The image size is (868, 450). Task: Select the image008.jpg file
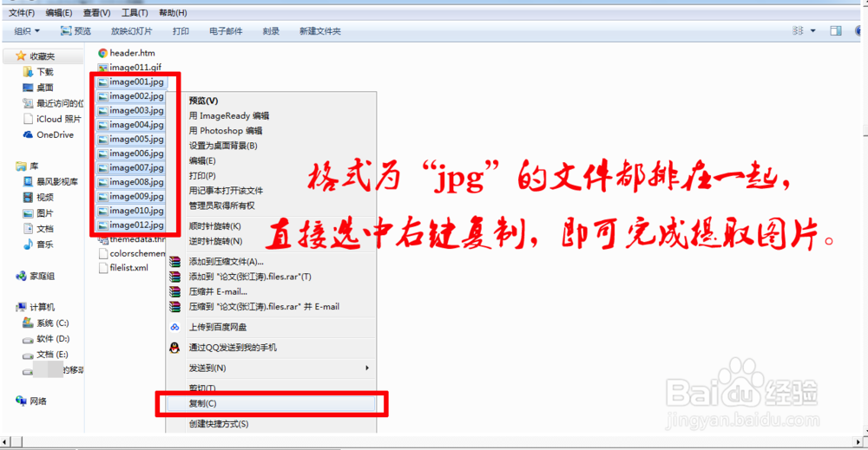point(131,182)
